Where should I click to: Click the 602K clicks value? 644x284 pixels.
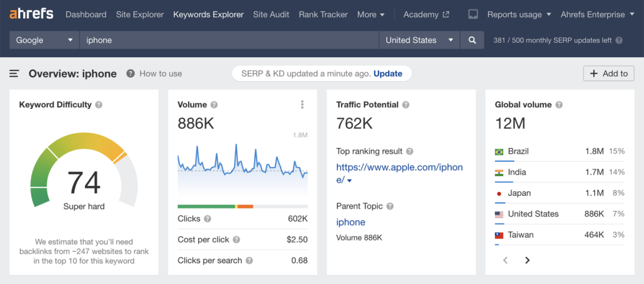(x=297, y=219)
